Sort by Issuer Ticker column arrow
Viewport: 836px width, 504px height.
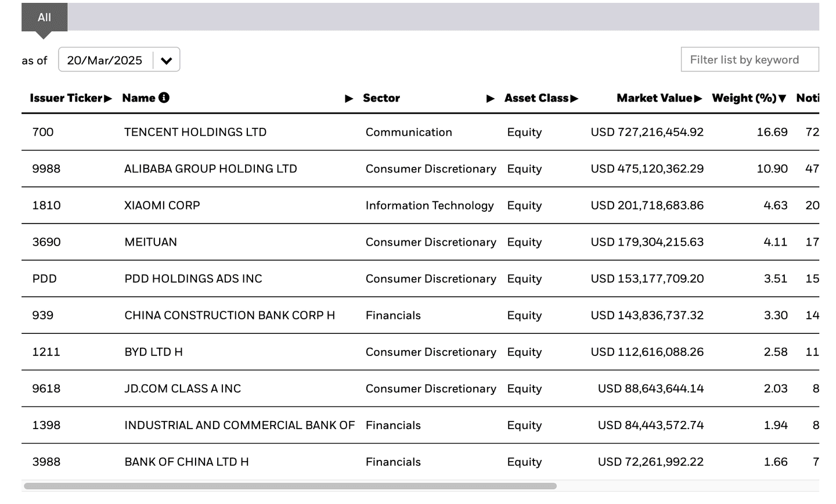coord(108,99)
